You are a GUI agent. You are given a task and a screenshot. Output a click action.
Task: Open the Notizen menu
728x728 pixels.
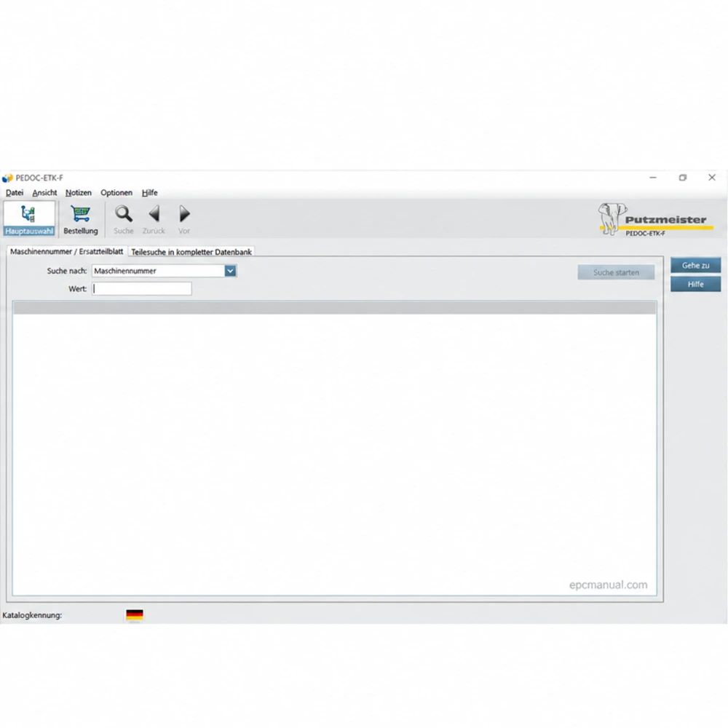[x=79, y=193]
